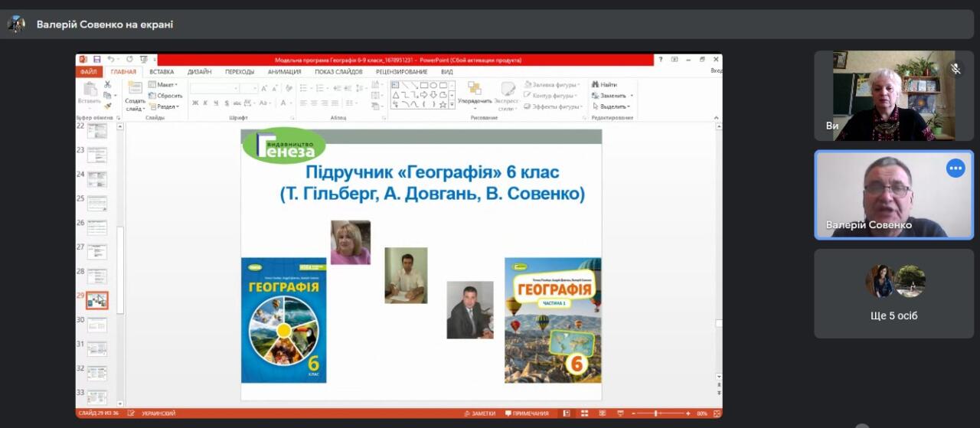
Task: Open the Выделить selection menu
Action: tap(611, 106)
